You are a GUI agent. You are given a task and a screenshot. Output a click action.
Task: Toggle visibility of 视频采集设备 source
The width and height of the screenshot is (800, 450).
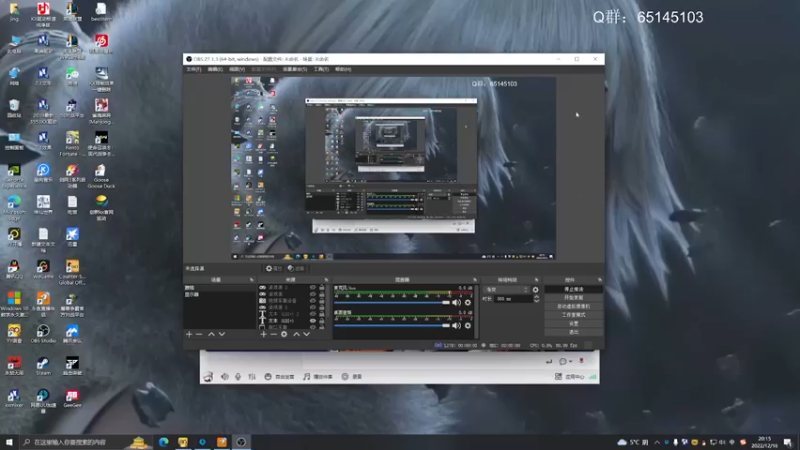[313, 301]
